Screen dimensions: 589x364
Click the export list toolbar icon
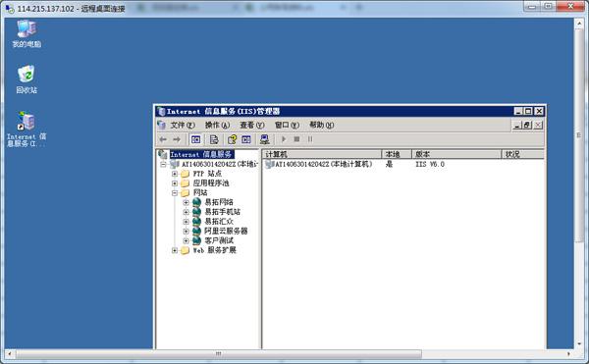(x=214, y=139)
